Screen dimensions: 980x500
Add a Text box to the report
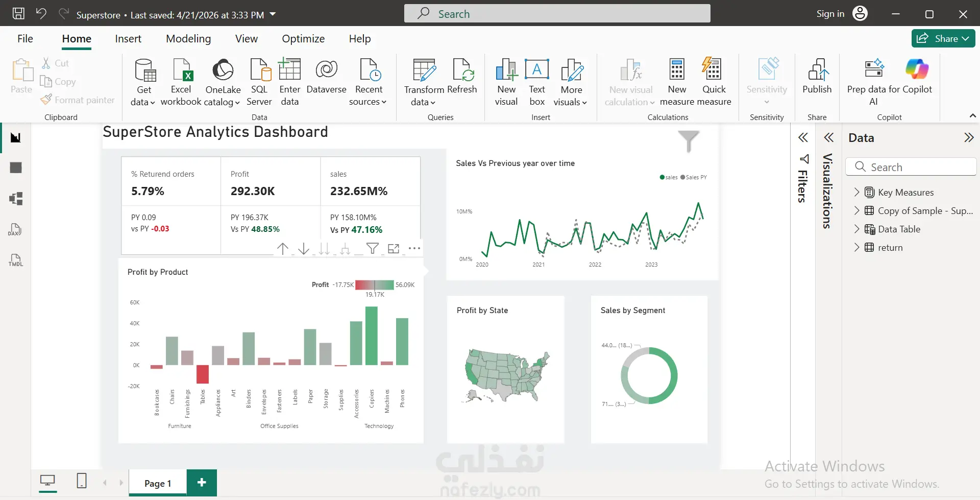[x=537, y=82]
